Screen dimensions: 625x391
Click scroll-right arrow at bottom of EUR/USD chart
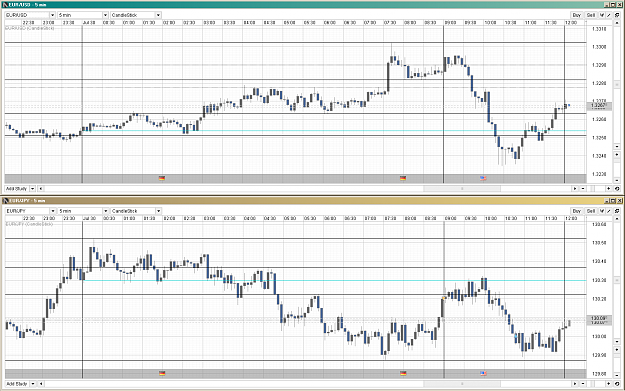coord(575,189)
